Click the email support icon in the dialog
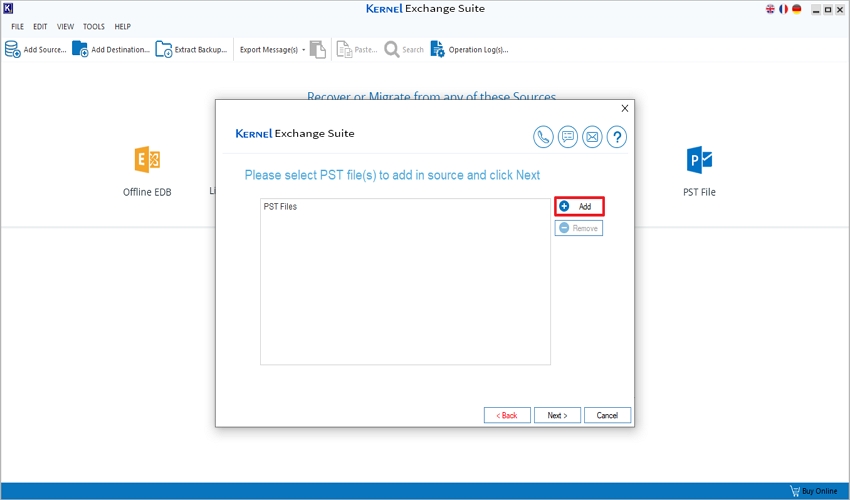 (x=592, y=137)
